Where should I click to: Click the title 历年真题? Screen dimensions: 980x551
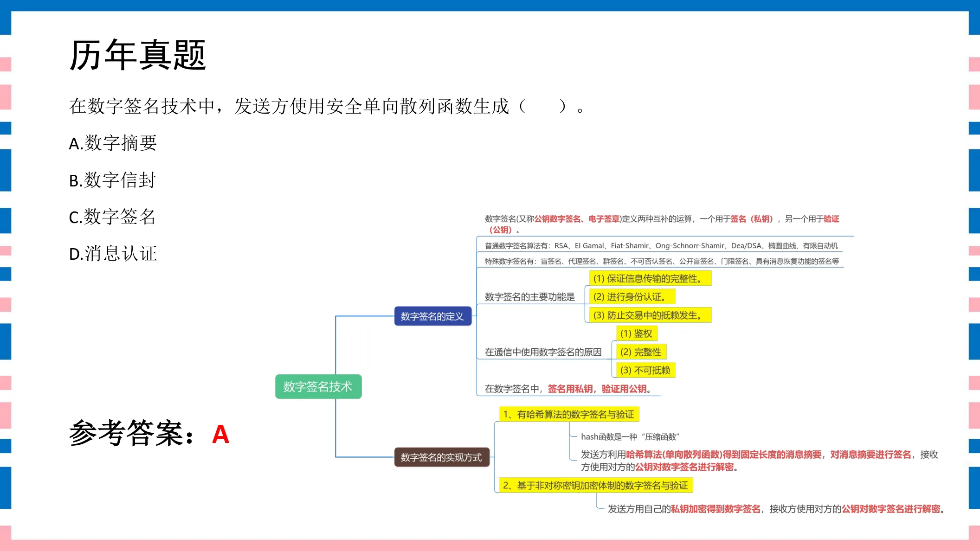[137, 55]
